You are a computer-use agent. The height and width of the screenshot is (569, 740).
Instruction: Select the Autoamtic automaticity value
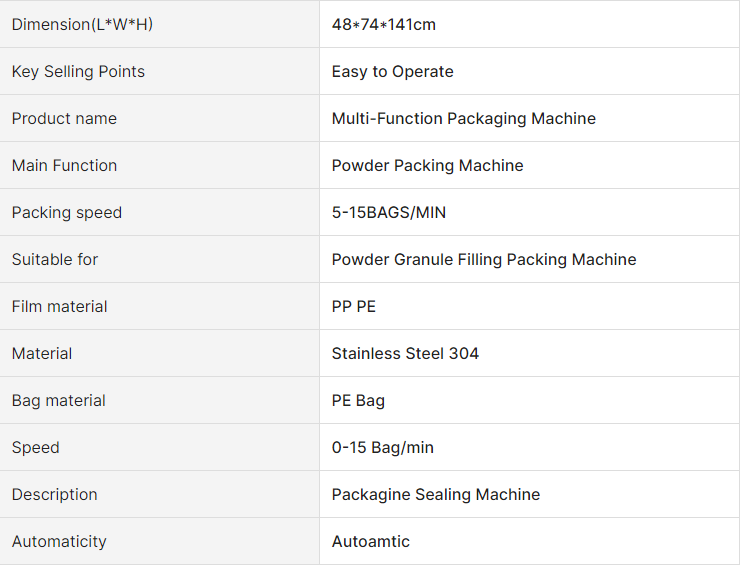pyautogui.click(x=370, y=541)
